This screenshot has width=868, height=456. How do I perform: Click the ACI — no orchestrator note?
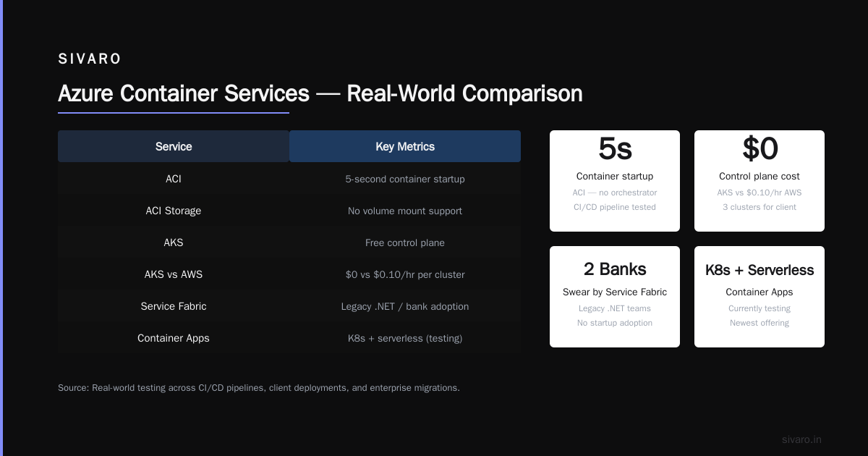pyautogui.click(x=615, y=193)
